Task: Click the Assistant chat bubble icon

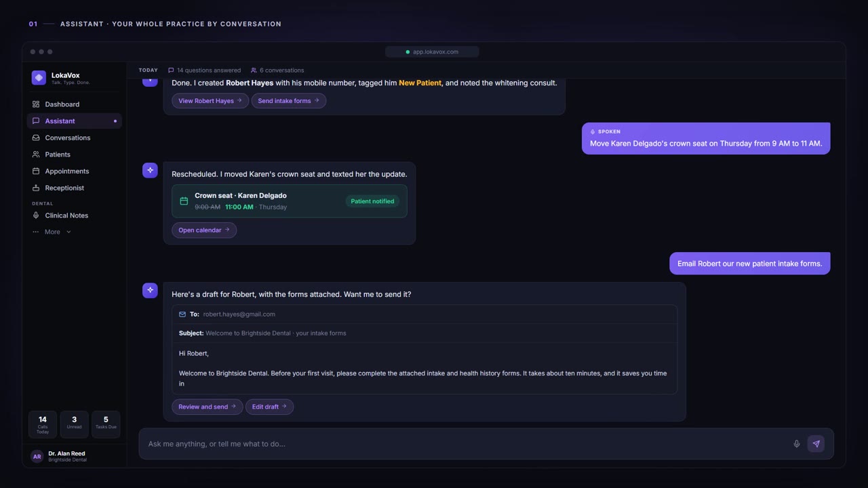Action: pos(36,121)
